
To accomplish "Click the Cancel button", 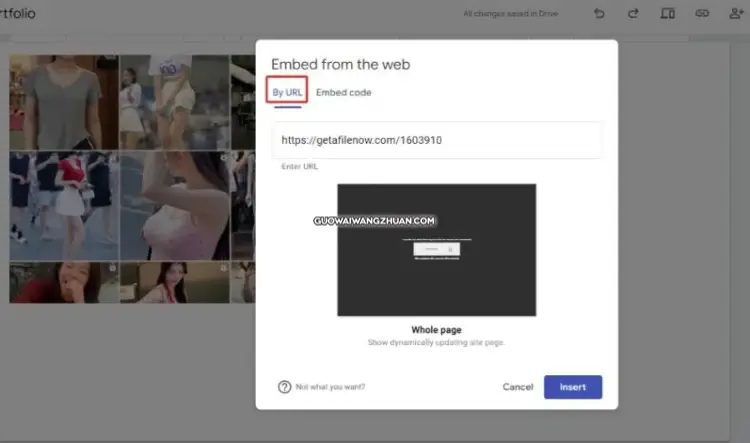I will coord(518,387).
